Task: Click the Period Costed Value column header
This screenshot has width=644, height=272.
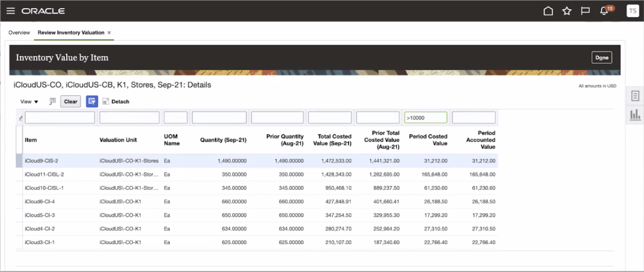Action: coord(428,140)
